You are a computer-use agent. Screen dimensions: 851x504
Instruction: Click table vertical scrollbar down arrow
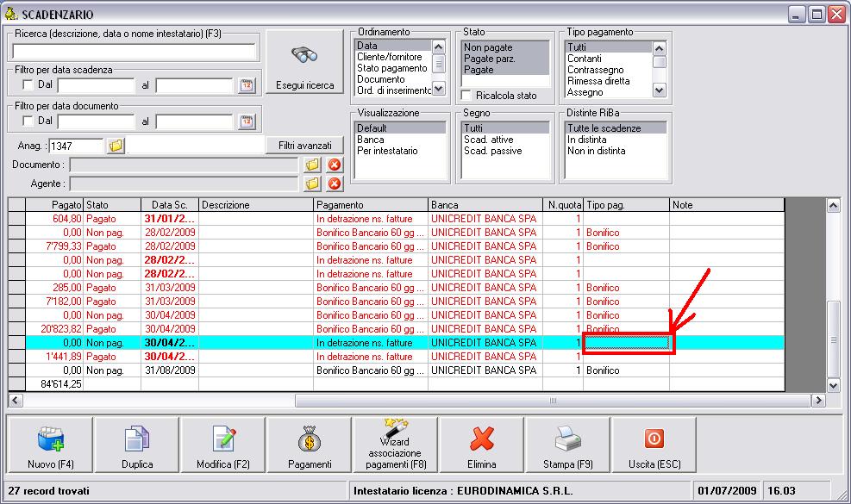coord(833,384)
